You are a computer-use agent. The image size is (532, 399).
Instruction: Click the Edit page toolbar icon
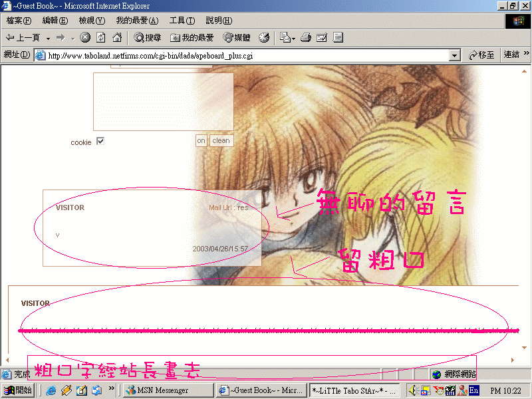coord(322,37)
